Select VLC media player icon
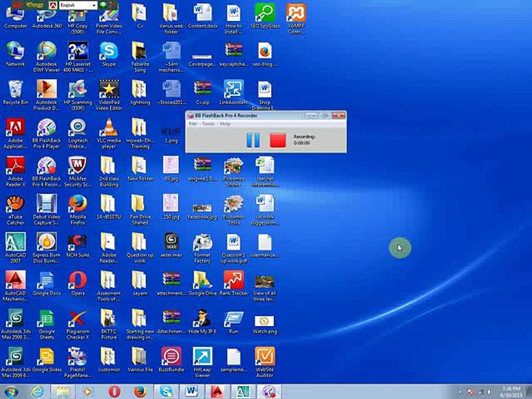The width and height of the screenshot is (532, 399). (109, 134)
